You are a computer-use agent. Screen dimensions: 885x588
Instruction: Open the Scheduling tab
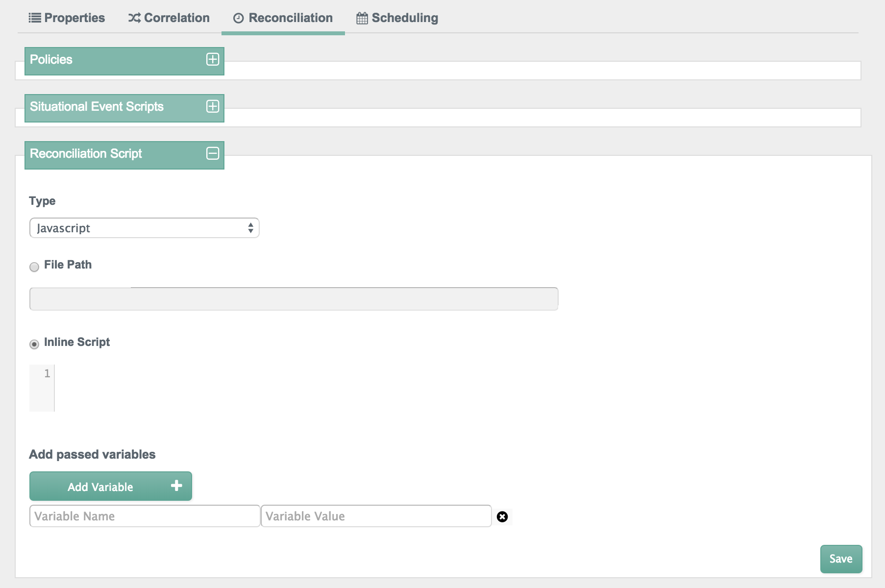point(397,18)
